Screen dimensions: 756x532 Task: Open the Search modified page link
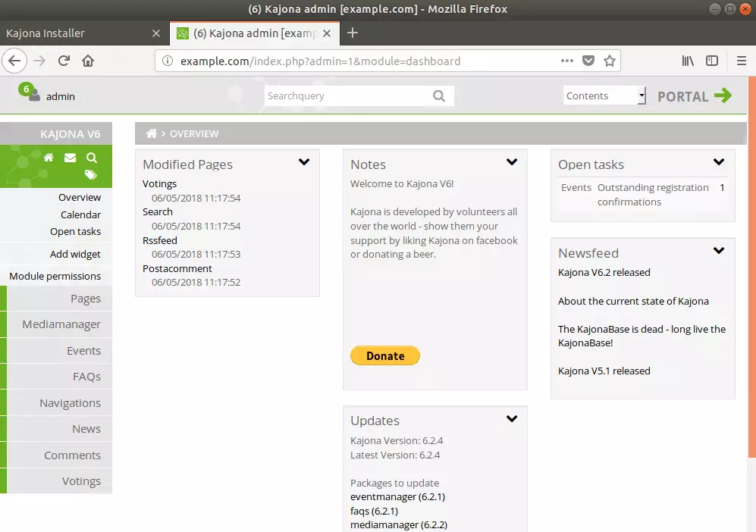pos(157,212)
